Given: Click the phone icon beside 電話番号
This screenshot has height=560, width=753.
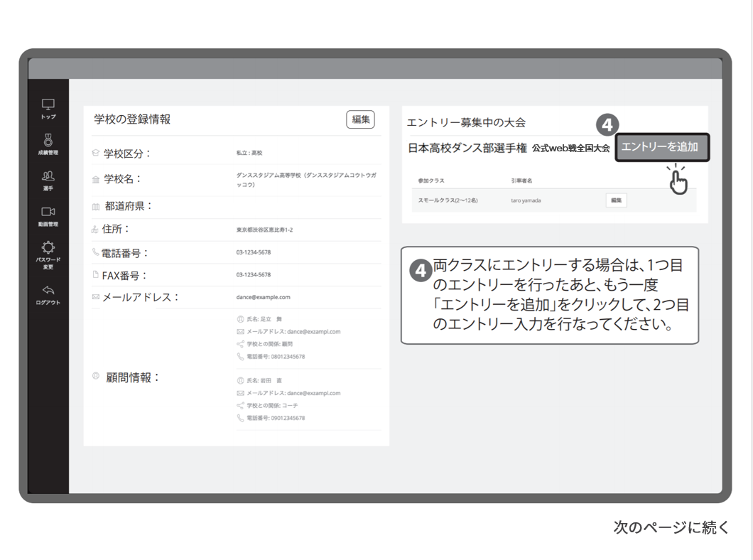Looking at the screenshot, I should point(95,252).
